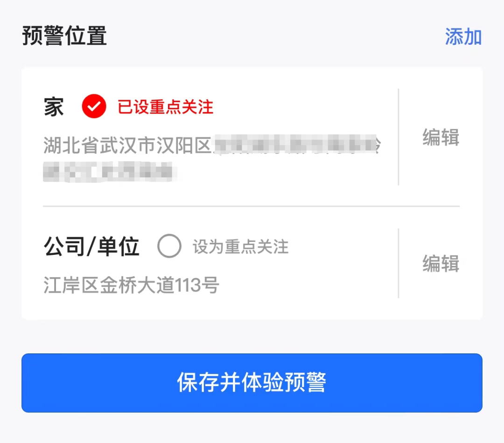This screenshot has width=504, height=443.
Task: Click the horizontal divider between 家 and 公司/单位
Action: tap(251, 206)
